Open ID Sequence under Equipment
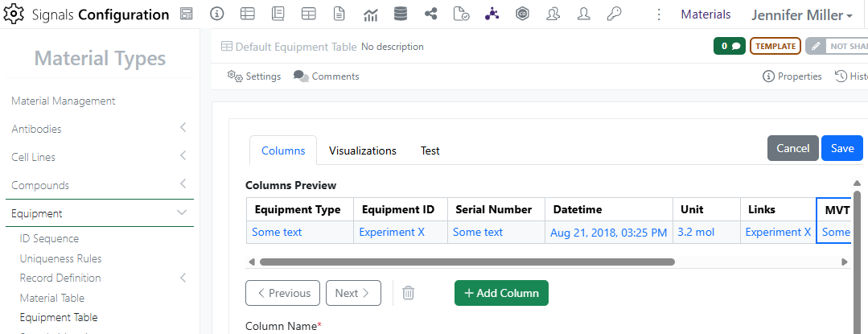Viewport: 868px width, 334px height. pyautogui.click(x=49, y=239)
